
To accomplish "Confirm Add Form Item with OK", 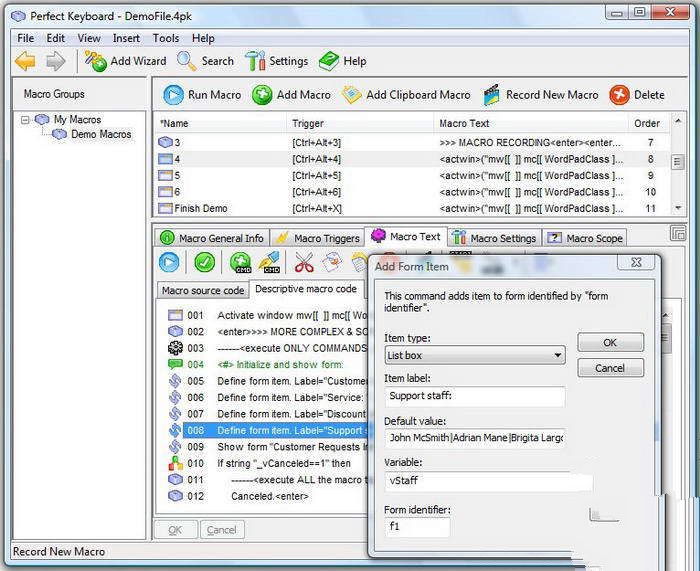I will click(610, 342).
